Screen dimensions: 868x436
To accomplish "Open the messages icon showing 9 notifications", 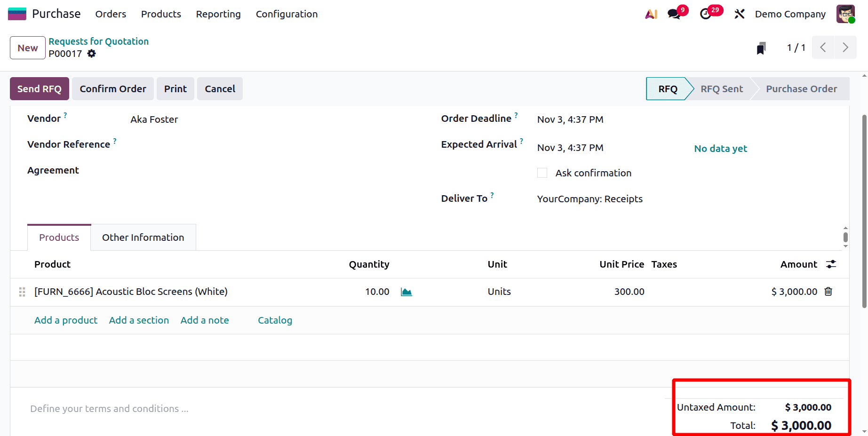I will click(x=674, y=14).
